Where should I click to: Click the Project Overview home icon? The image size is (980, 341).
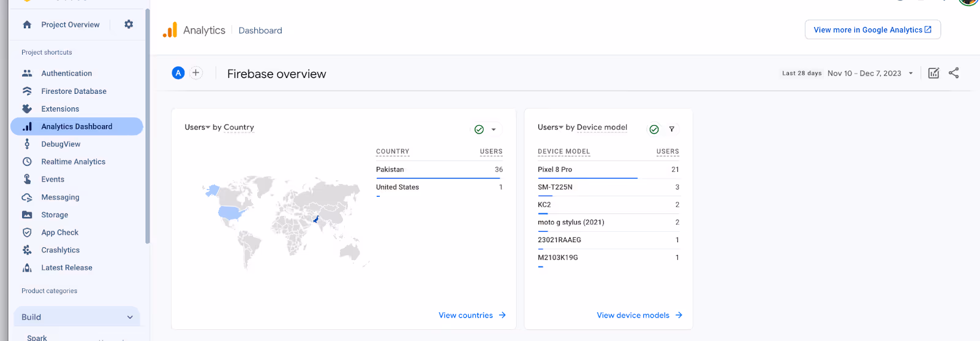tap(27, 25)
